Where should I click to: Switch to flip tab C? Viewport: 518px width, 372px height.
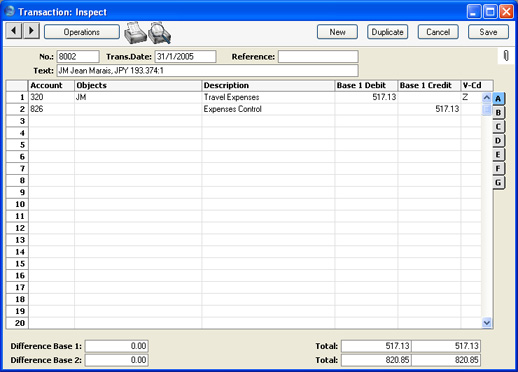(x=498, y=127)
